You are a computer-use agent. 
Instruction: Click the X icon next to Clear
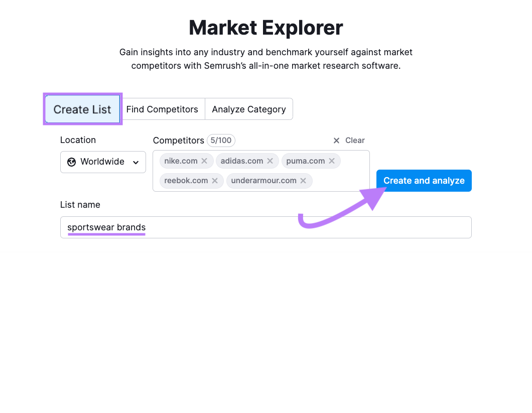(336, 141)
